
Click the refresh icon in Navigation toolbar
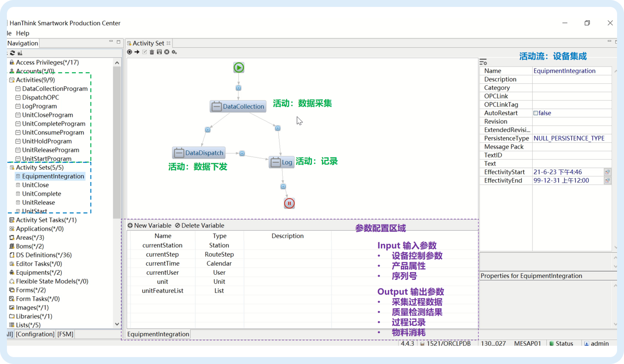click(x=13, y=53)
